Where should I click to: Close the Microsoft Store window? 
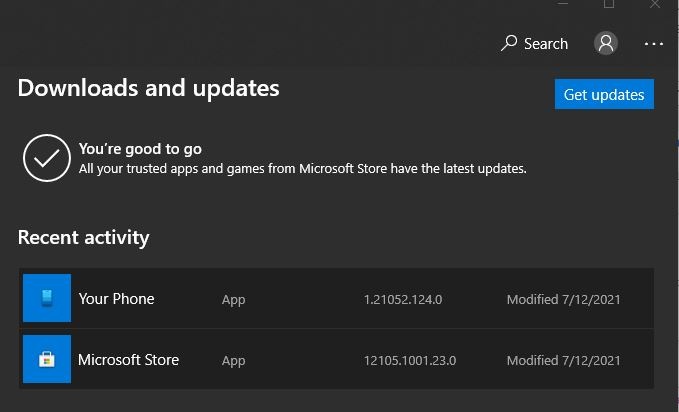click(655, 4)
